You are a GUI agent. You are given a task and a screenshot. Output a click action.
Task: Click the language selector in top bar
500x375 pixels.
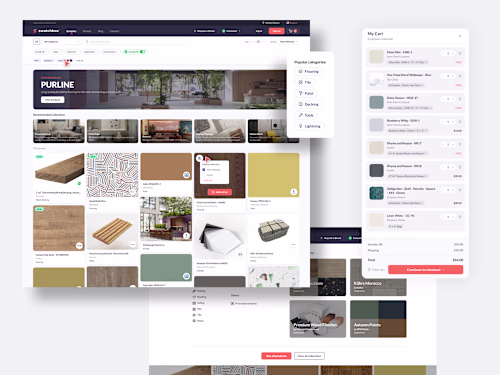pos(292,23)
